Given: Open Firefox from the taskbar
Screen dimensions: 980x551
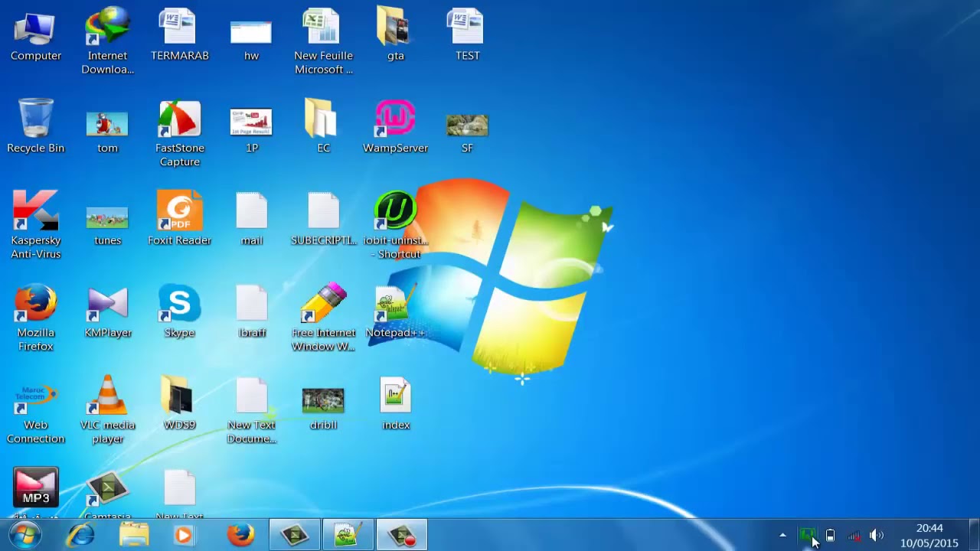Looking at the screenshot, I should [240, 535].
